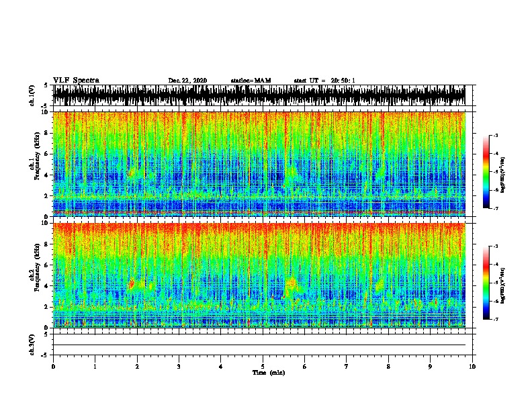Screen dimensions: 532x411
Task: Click the "-7" label on ch.2 colorbar
Action: 496,320
